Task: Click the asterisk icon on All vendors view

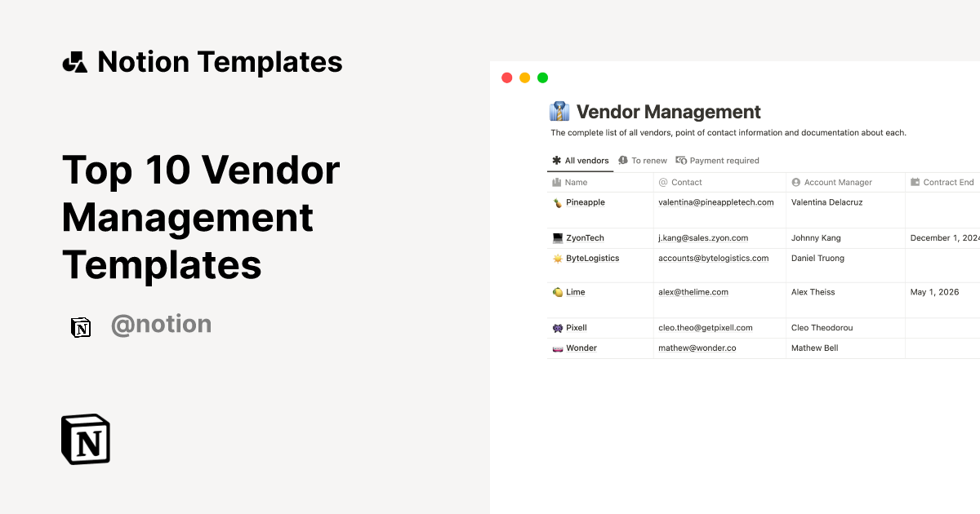Action: click(x=555, y=160)
